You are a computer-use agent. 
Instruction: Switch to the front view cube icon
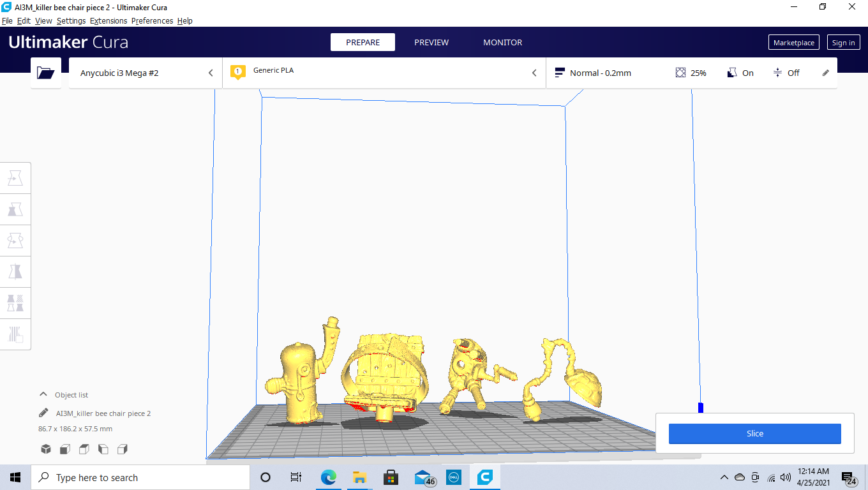(x=65, y=449)
